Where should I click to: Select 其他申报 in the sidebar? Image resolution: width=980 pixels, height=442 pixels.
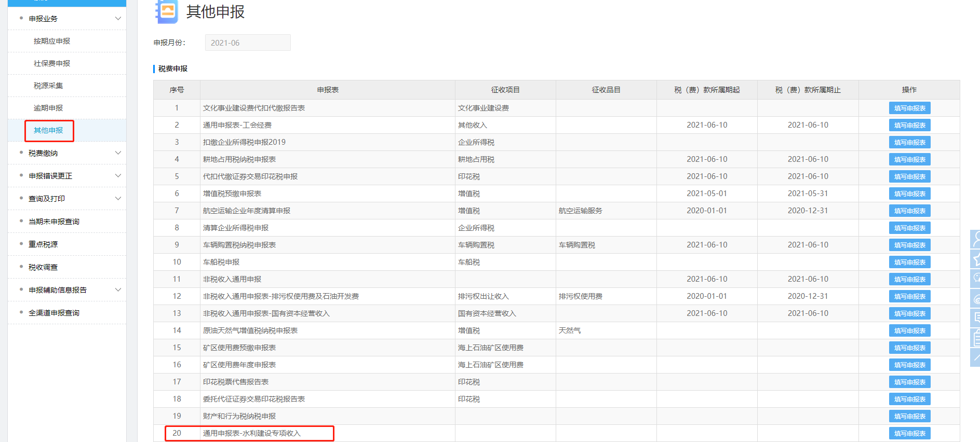pyautogui.click(x=48, y=130)
